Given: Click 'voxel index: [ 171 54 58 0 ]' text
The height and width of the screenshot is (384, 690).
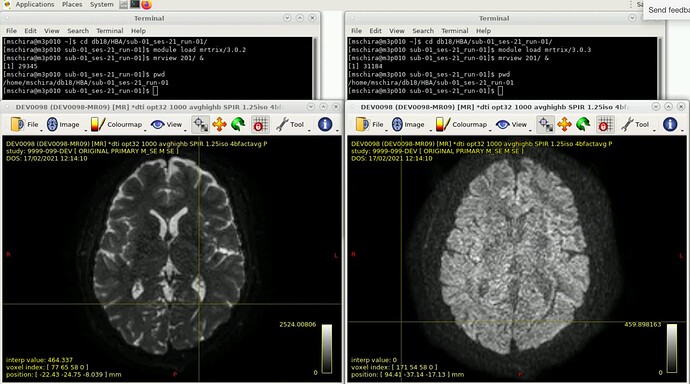Looking at the screenshot, I should click(x=394, y=367).
